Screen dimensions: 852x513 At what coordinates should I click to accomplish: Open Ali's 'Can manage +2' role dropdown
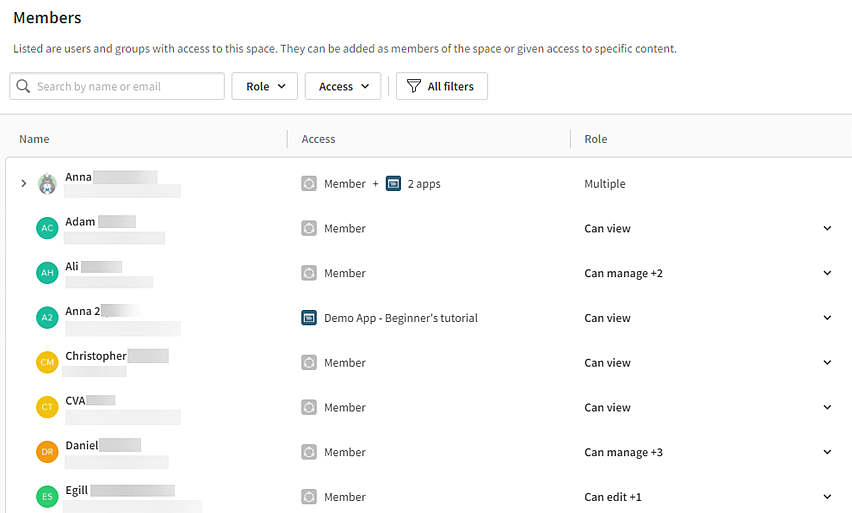click(826, 273)
